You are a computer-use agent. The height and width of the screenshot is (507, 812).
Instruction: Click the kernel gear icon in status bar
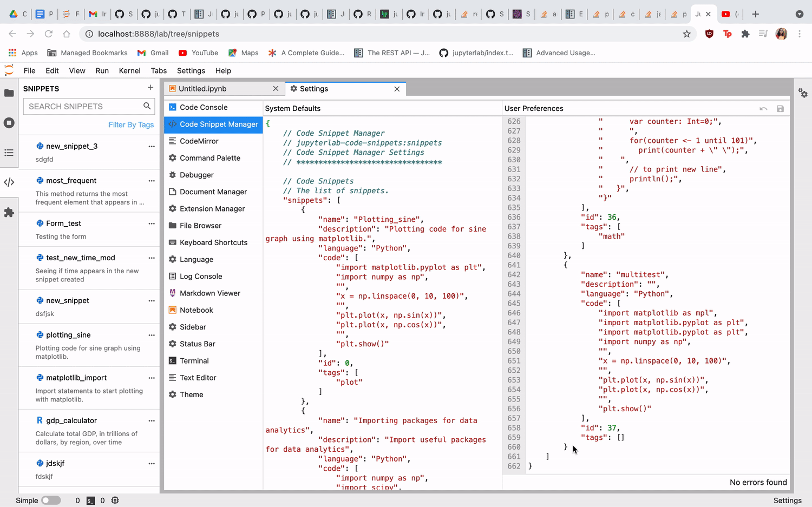coord(115,501)
